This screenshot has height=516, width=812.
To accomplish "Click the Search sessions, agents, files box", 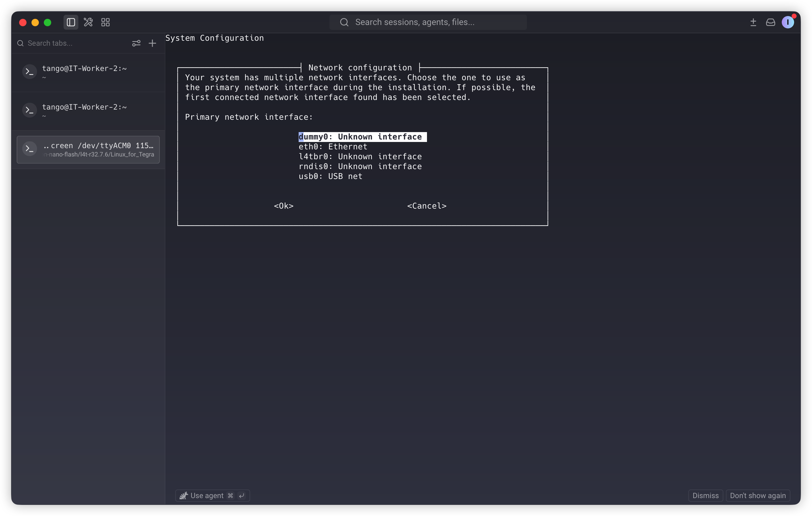I will 428,22.
